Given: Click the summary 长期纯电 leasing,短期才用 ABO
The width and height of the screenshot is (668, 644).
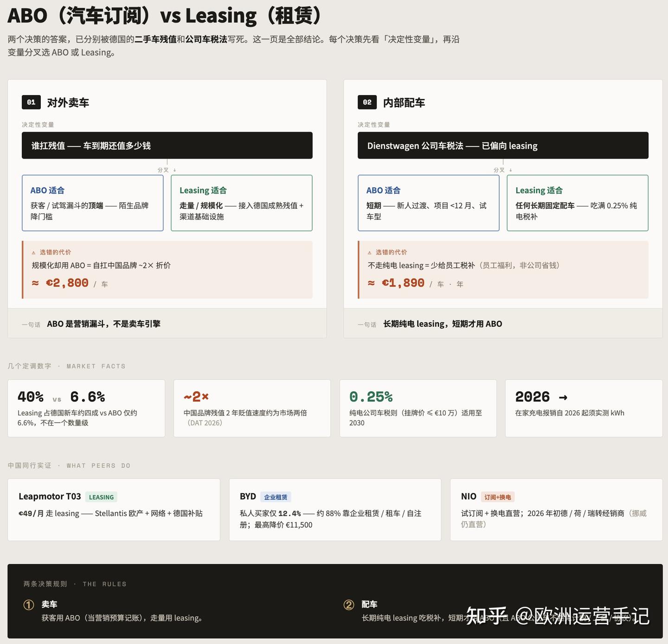Looking at the screenshot, I should pos(443,324).
